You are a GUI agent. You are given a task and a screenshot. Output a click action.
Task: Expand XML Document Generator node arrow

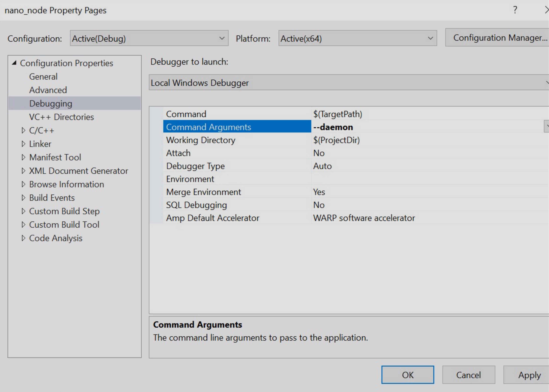(x=23, y=171)
